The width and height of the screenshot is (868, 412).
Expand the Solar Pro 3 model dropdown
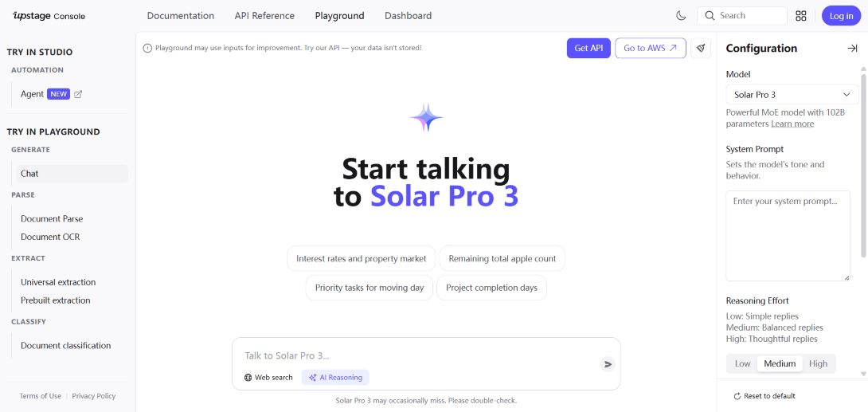pyautogui.click(x=792, y=95)
